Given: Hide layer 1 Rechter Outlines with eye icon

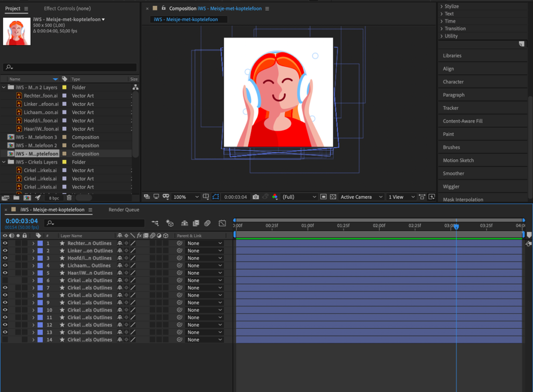Looking at the screenshot, I should click(x=5, y=243).
